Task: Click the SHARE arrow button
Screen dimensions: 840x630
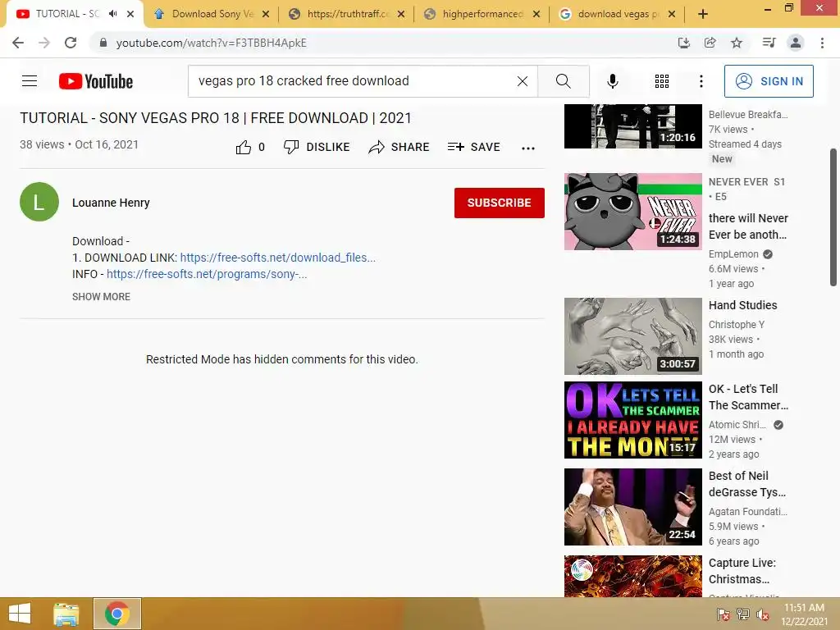Action: click(399, 147)
